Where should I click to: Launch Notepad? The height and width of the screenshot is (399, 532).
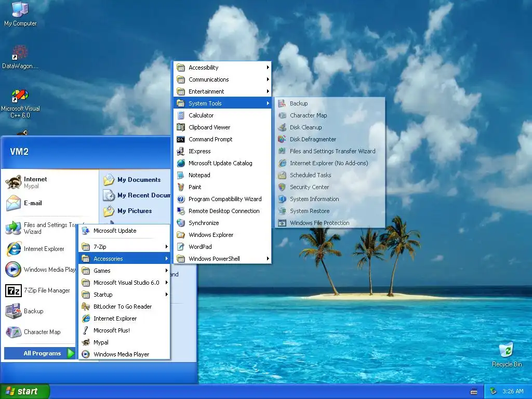[x=222, y=175]
